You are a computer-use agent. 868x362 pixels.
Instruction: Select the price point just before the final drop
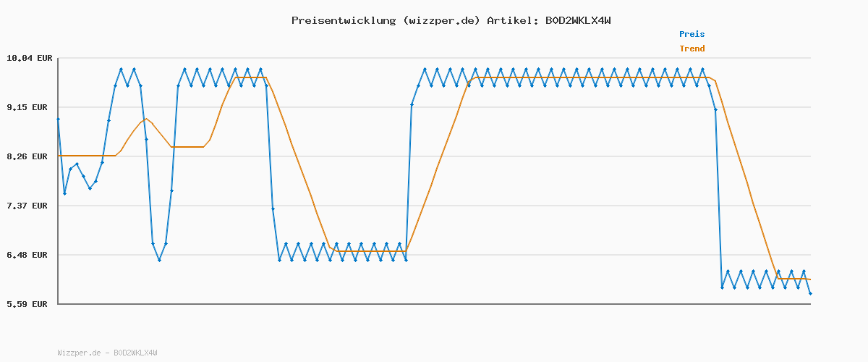[715, 109]
